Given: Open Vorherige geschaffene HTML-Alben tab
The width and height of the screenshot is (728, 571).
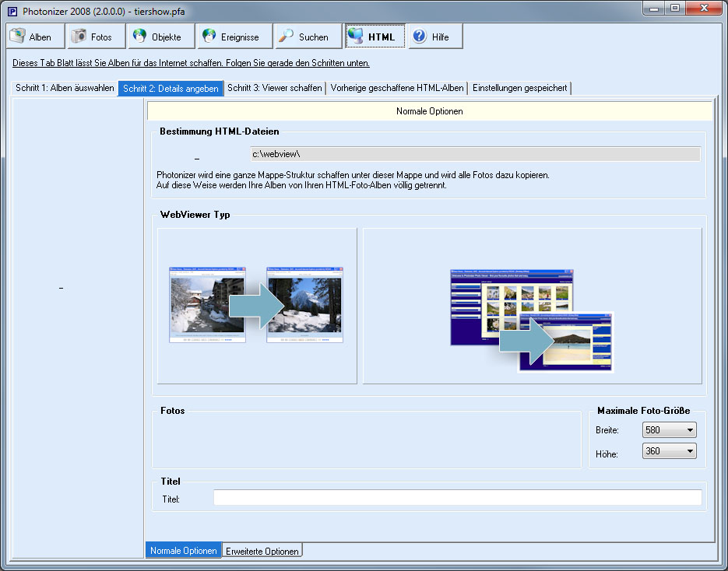Looking at the screenshot, I should [397, 88].
